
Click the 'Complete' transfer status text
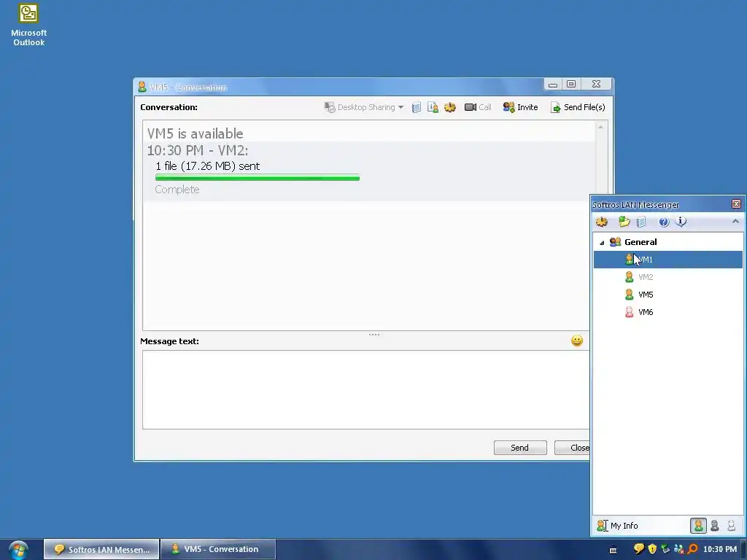[177, 190]
